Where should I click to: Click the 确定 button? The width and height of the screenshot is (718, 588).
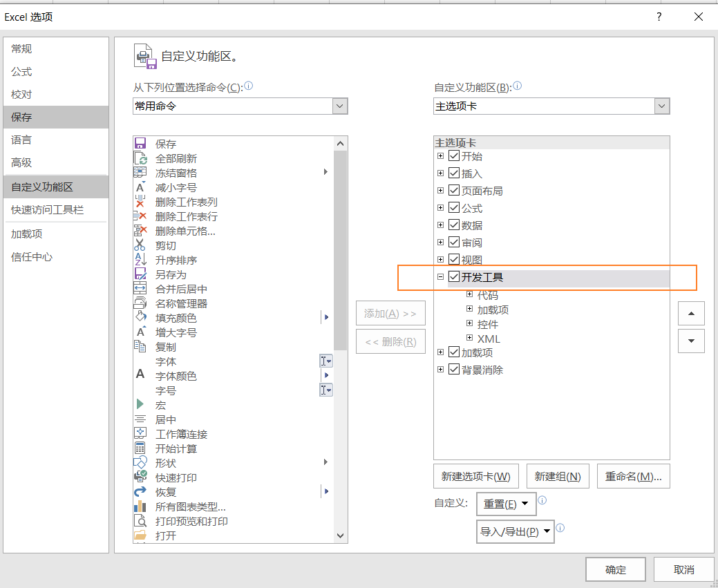(616, 569)
